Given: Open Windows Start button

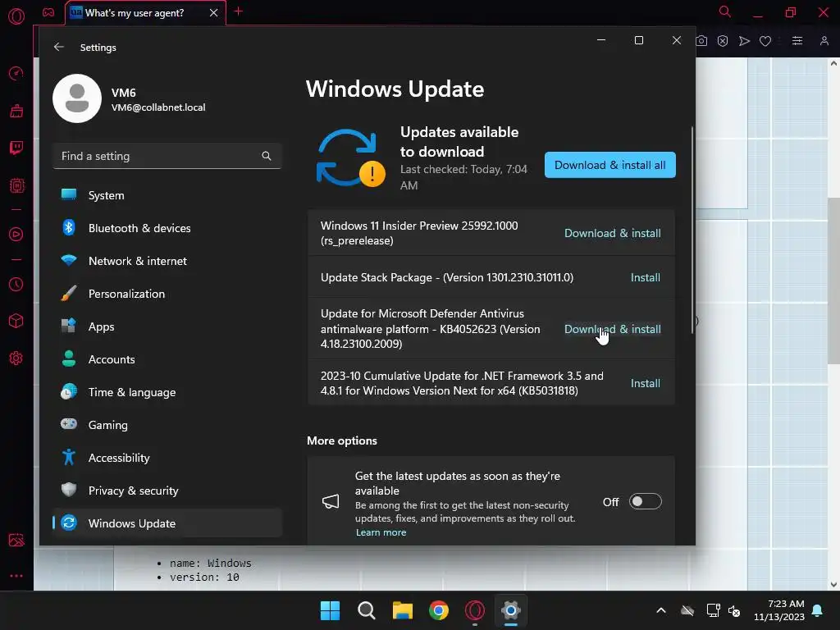Looking at the screenshot, I should [330, 610].
